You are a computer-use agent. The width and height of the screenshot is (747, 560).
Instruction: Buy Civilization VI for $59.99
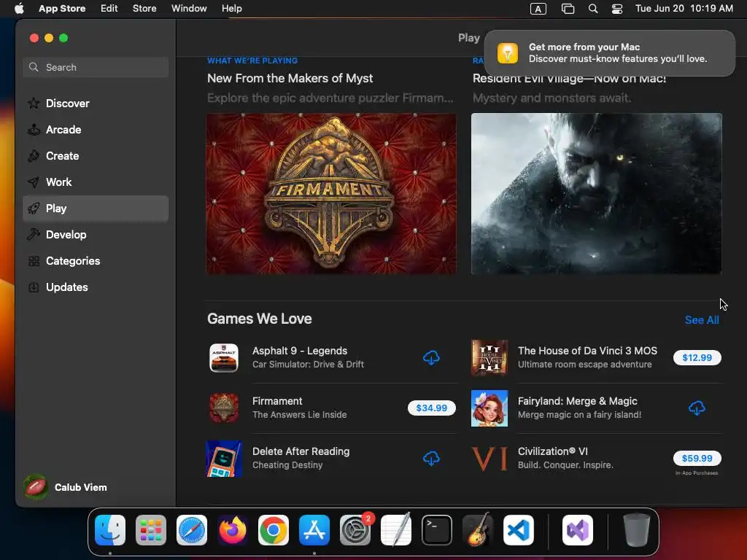pos(697,458)
